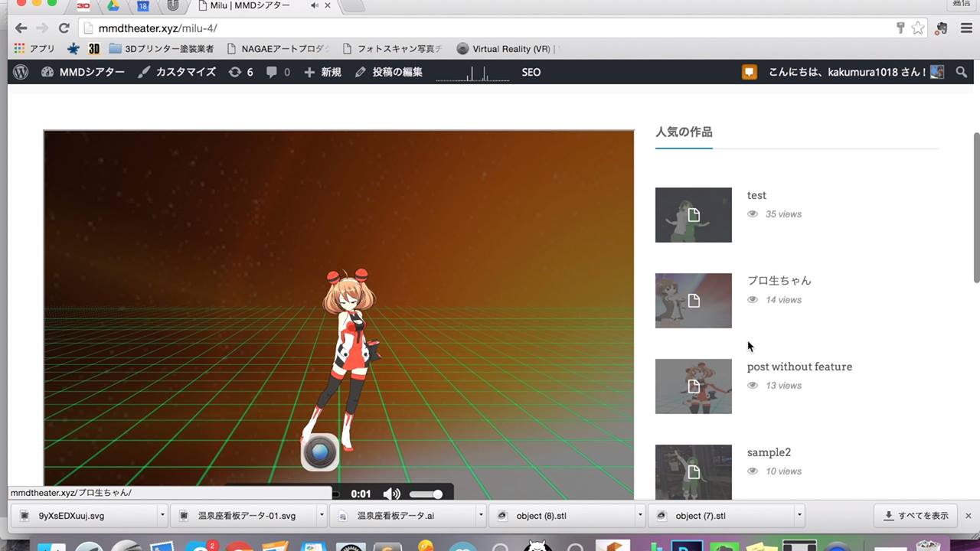Viewport: 980px width, 551px height.
Task: Mute the tab using the audio indicator
Action: point(314,5)
